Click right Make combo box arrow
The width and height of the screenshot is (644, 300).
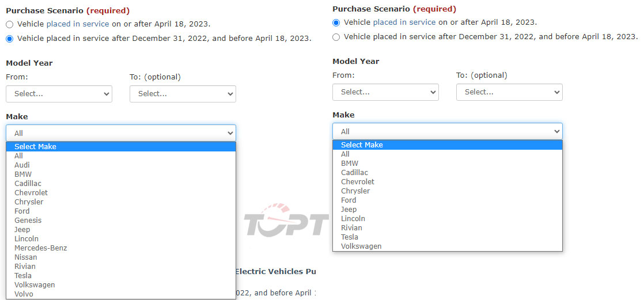coord(556,132)
